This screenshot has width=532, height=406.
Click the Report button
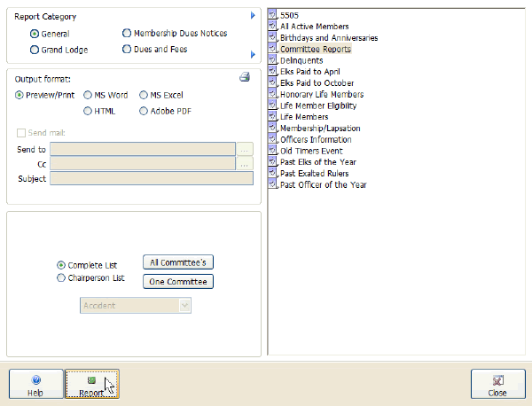91,385
